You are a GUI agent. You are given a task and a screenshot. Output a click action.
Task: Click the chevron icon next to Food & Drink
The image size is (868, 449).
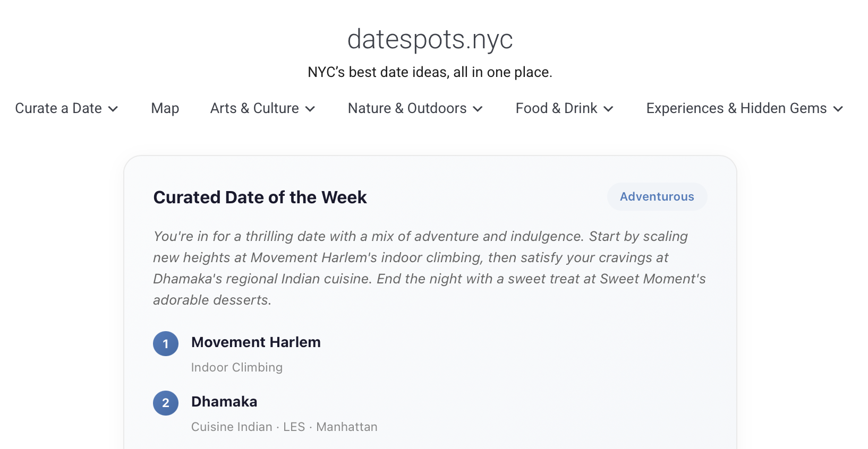point(609,109)
